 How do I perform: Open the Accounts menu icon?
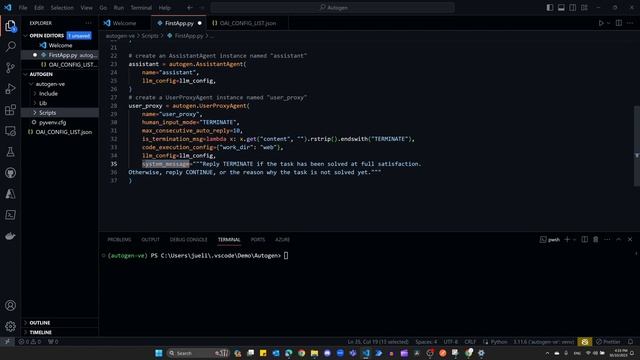[10, 305]
